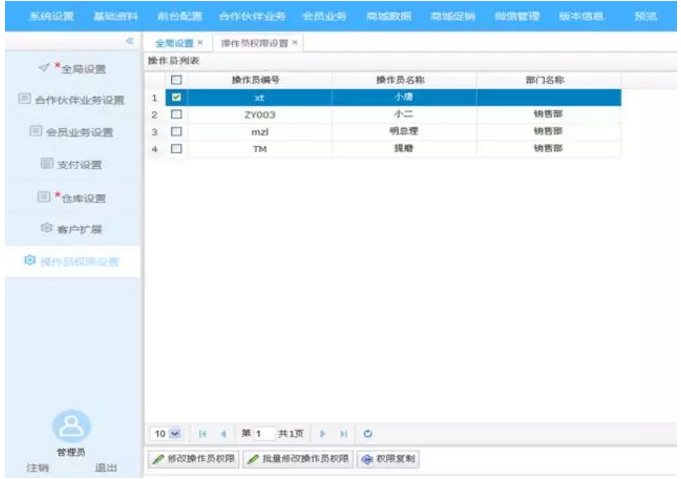
Task: Select the operator code cell TM
Action: (260, 149)
